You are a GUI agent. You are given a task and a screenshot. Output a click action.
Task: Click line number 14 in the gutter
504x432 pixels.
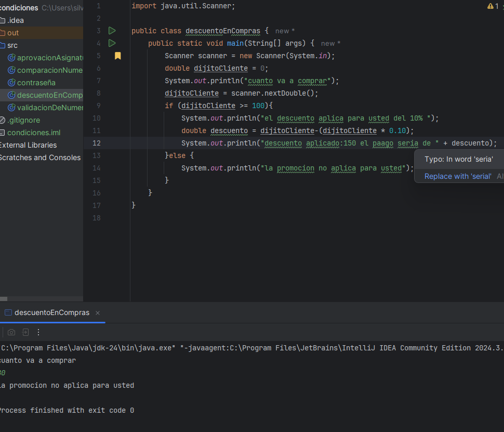pos(97,168)
